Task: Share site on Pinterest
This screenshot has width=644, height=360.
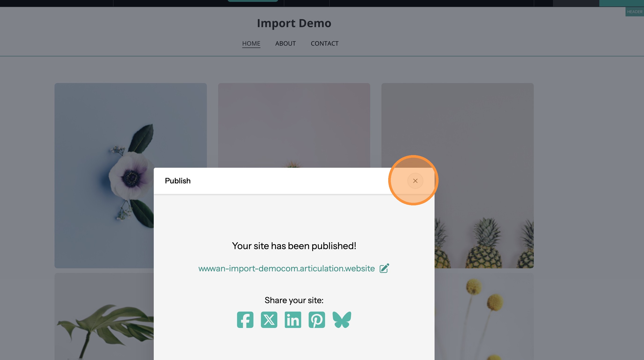Action: pyautogui.click(x=316, y=320)
